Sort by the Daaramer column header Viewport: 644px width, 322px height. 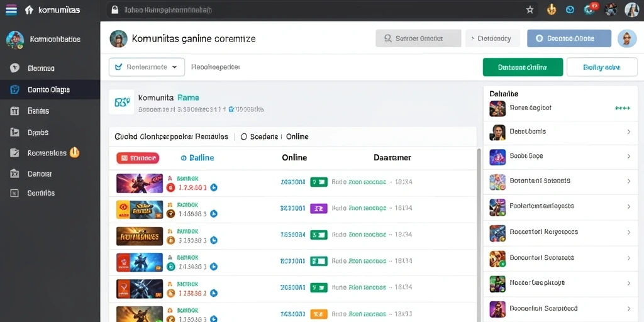(392, 158)
